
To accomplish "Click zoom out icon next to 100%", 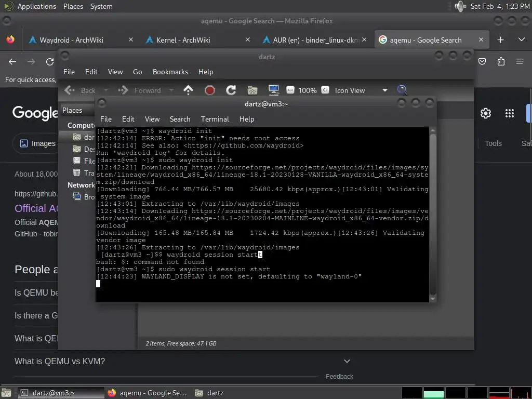I will (290, 90).
